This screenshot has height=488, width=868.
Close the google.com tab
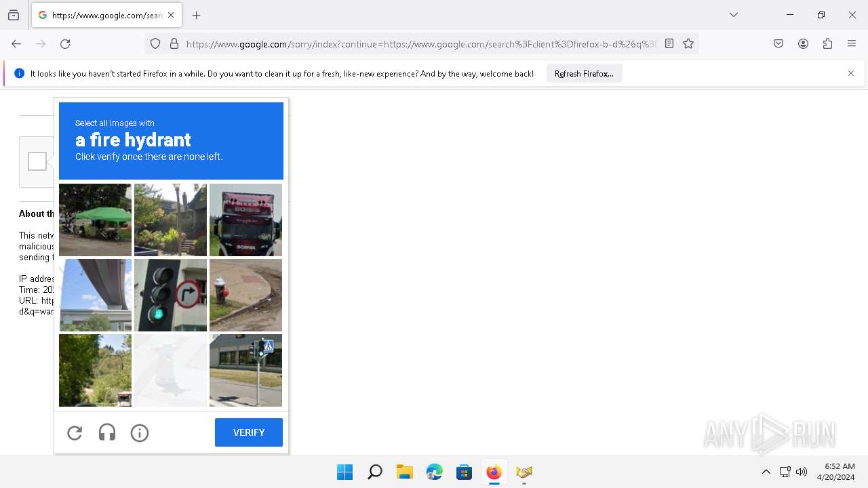(171, 15)
